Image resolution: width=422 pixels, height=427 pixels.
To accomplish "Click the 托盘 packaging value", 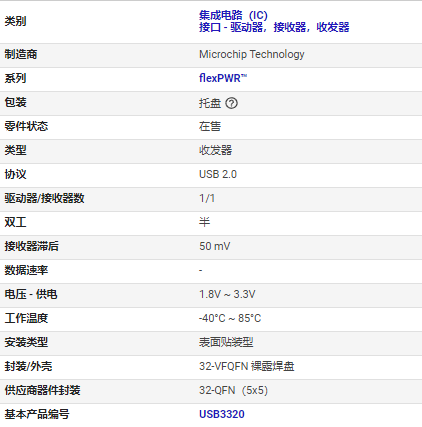I will click(x=210, y=103).
